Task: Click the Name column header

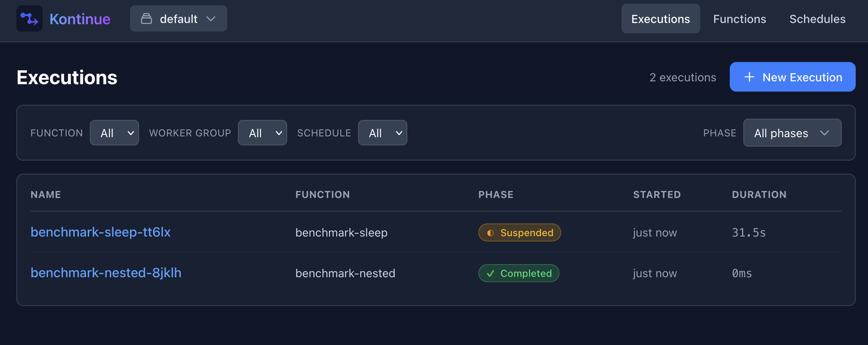Action: (x=46, y=195)
